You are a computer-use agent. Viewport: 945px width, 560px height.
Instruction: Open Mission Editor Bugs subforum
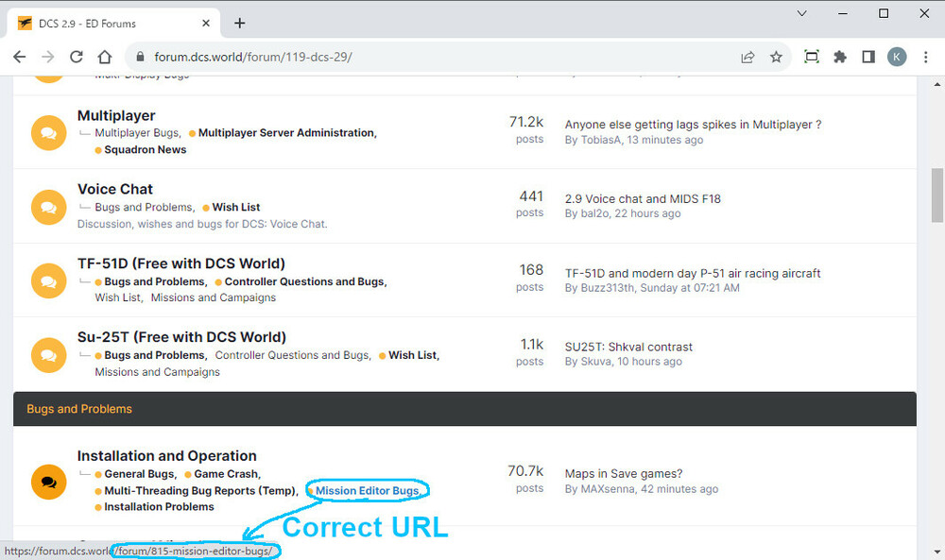pyautogui.click(x=367, y=491)
